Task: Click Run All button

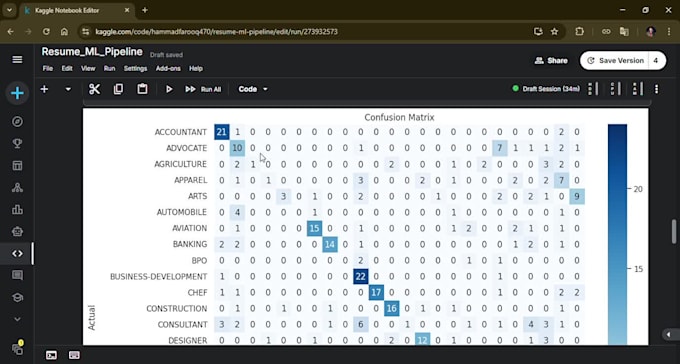Action: point(203,89)
